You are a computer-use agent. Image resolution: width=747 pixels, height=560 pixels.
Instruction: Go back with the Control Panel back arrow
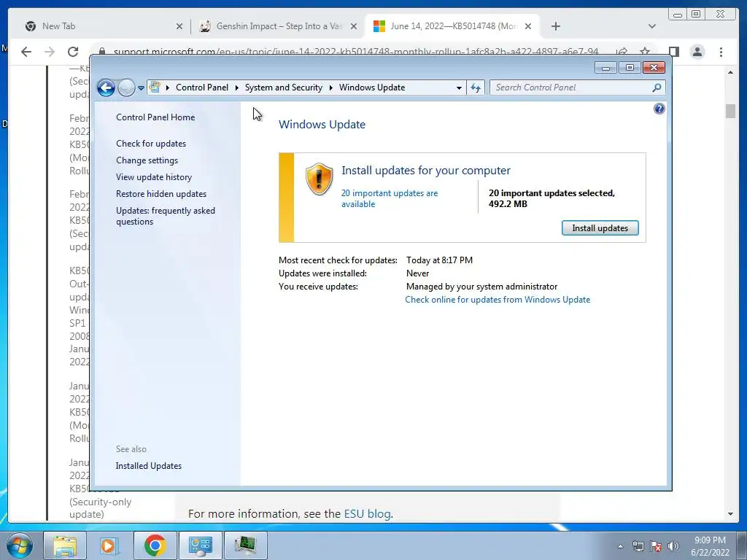coord(106,87)
